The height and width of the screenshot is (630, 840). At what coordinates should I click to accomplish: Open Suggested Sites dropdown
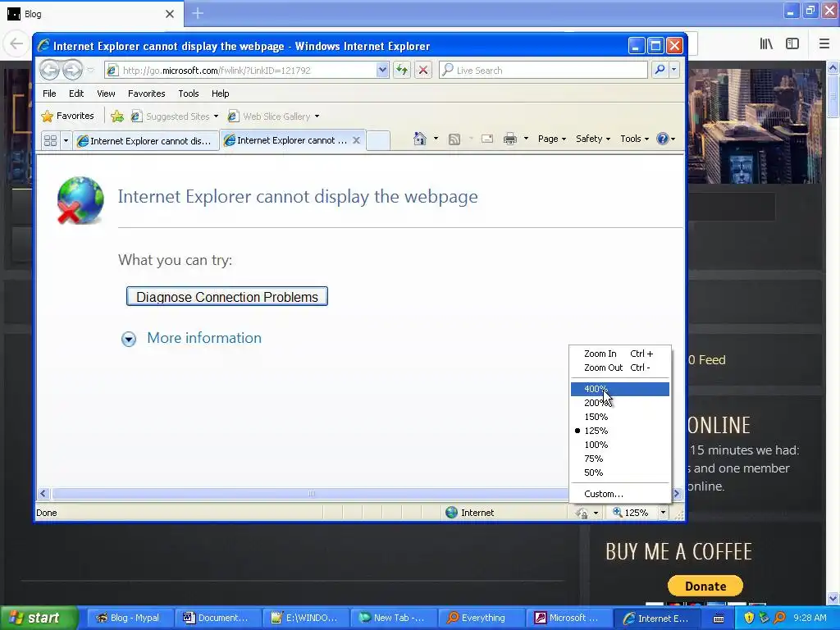(x=216, y=116)
